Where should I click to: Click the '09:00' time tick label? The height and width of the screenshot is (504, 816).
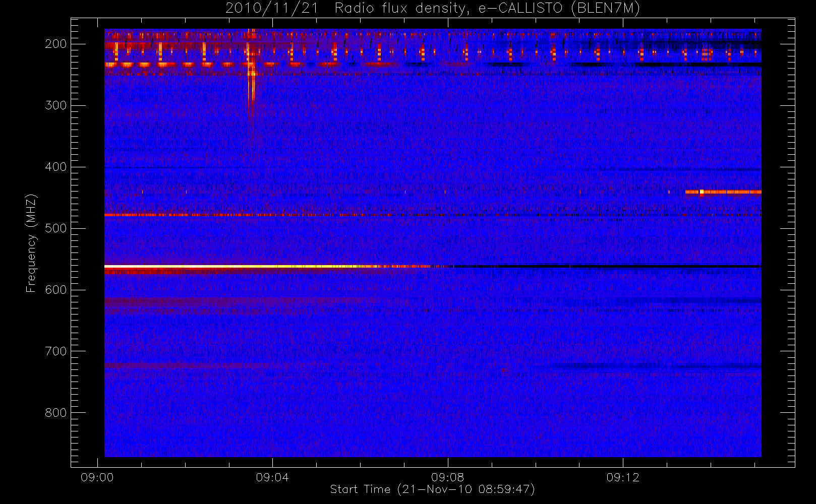pyautogui.click(x=97, y=477)
